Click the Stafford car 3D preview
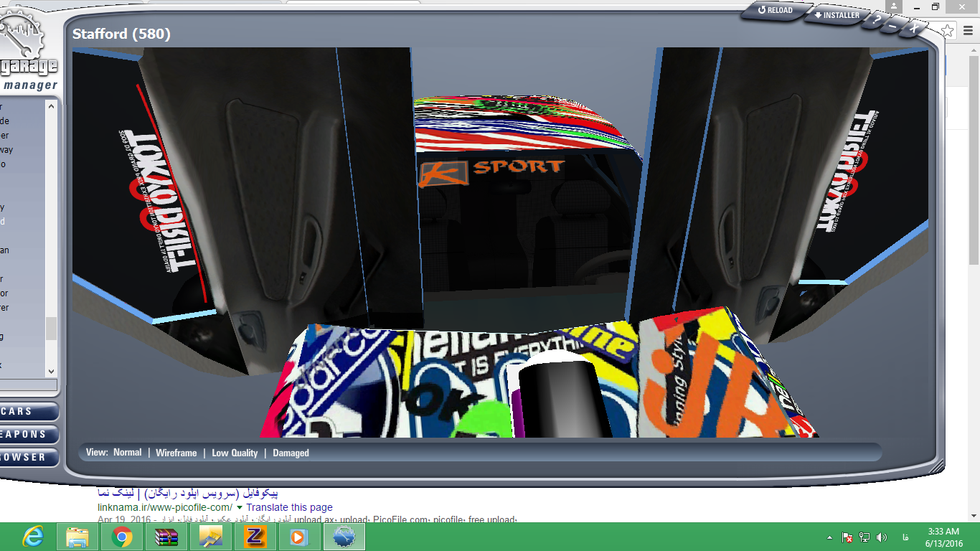The height and width of the screenshot is (551, 980). 500,242
